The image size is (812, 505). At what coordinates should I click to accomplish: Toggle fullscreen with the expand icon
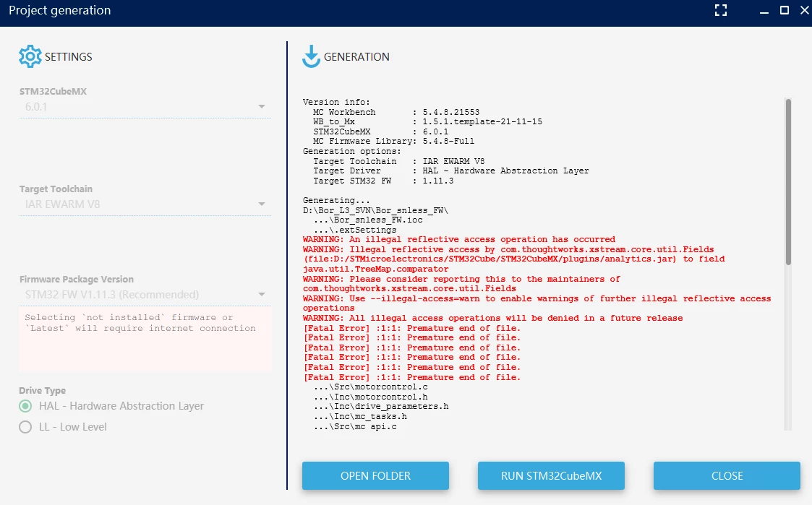point(721,10)
